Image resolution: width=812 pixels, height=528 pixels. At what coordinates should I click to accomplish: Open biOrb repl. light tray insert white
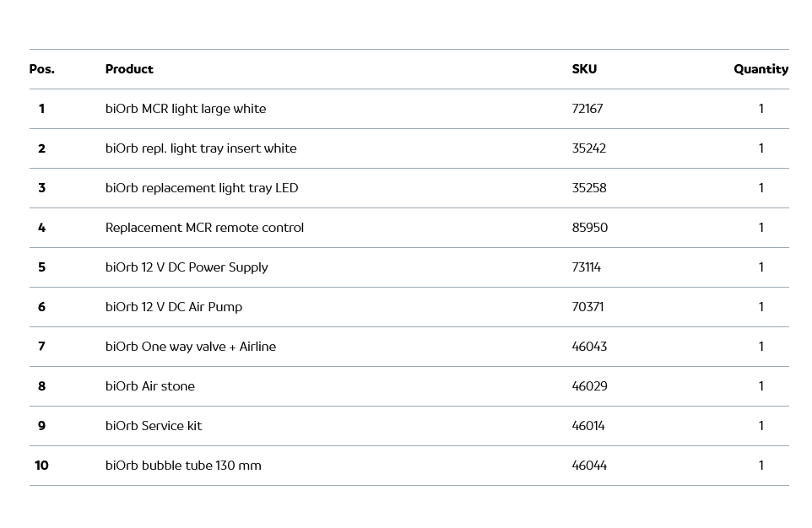201,148
